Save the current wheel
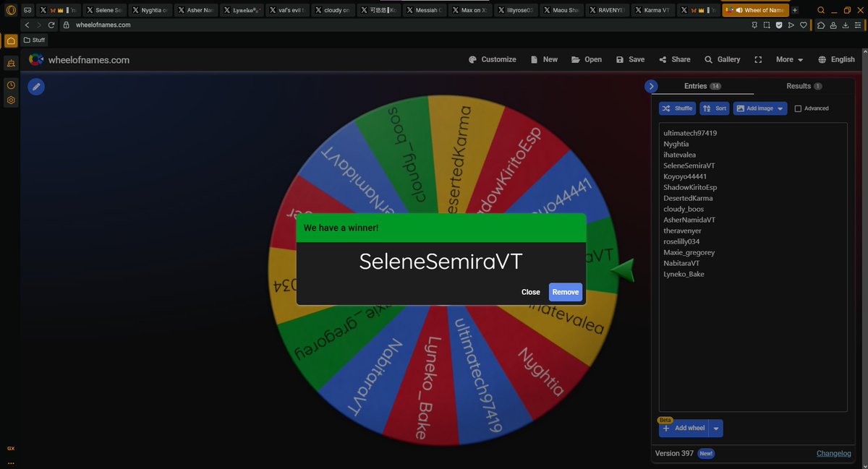 coord(630,59)
